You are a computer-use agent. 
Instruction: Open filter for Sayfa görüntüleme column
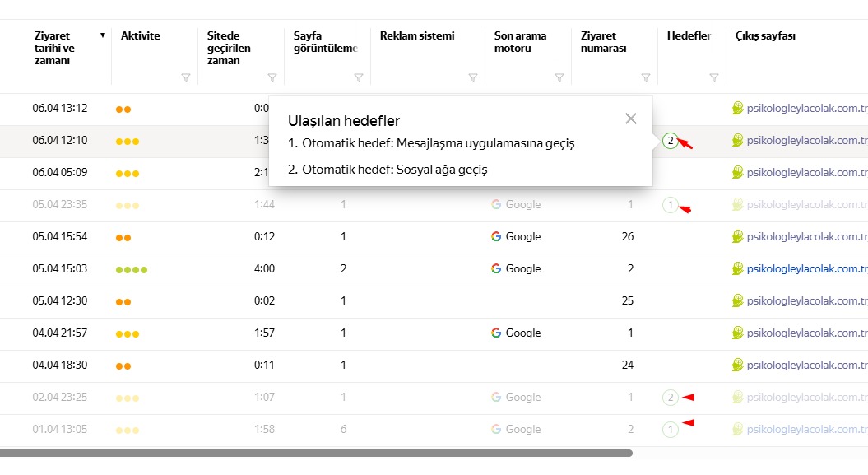(358, 78)
